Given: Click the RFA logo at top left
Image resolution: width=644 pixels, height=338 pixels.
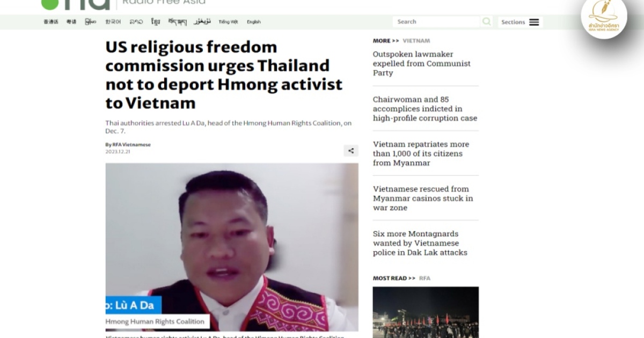Looking at the screenshot, I should pyautogui.click(x=75, y=5).
